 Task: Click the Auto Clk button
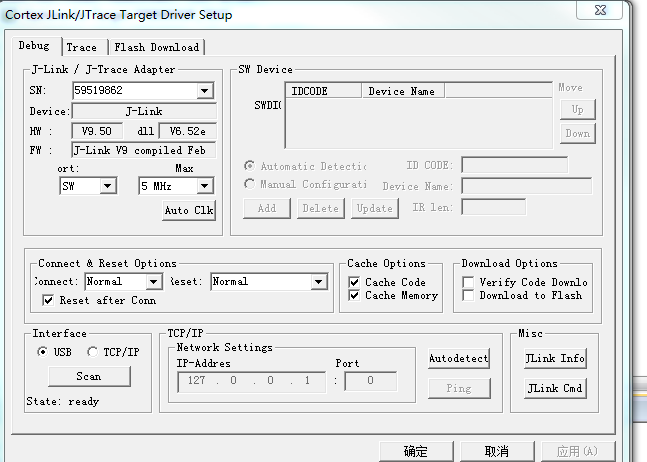click(x=189, y=211)
